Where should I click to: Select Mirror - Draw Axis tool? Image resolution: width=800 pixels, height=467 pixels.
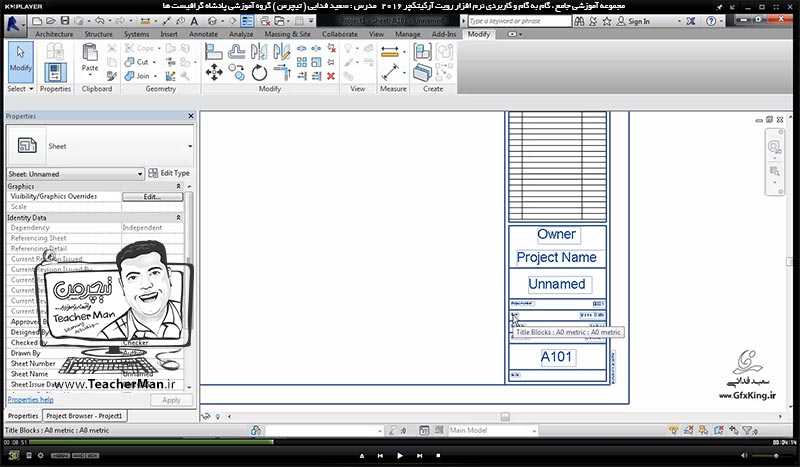click(x=281, y=51)
